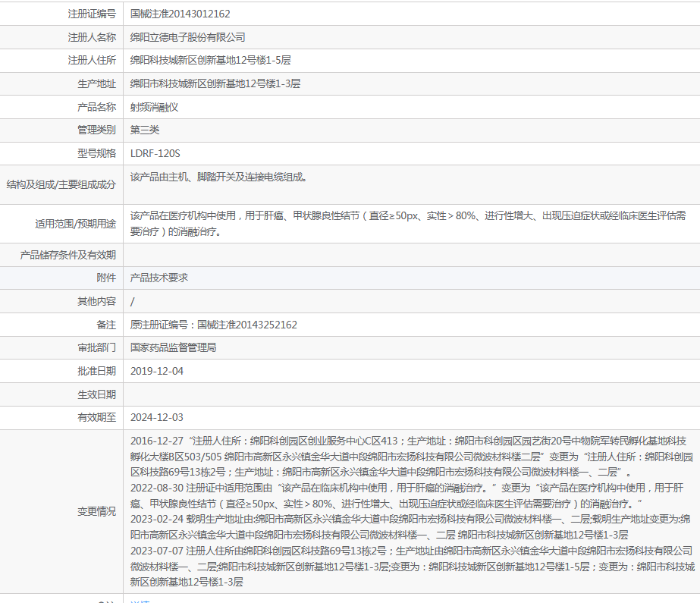Screen dimensions: 700x603
Task: Click the 2023-02-24 change record line
Action: click(410, 527)
